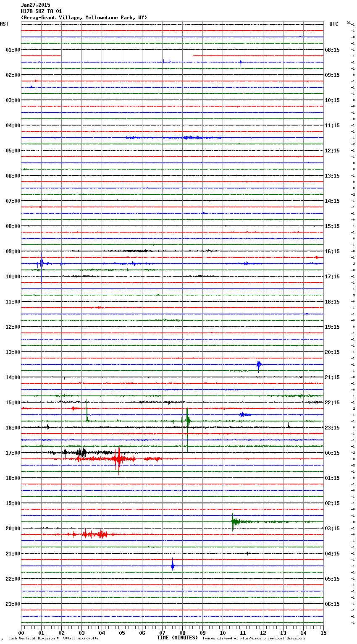Select the 11:00 MST row label
The image size is (357, 644).
[13, 302]
